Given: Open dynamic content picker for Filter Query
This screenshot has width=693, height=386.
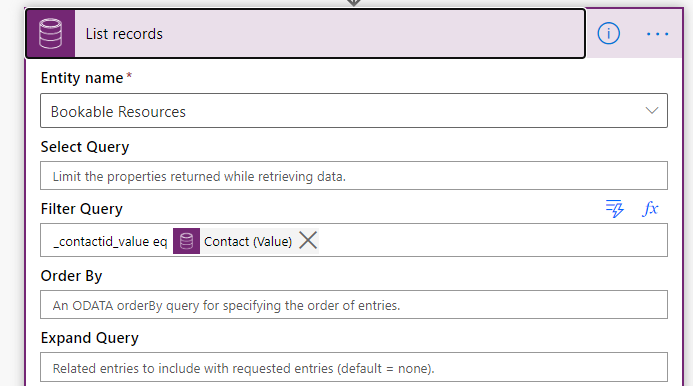Looking at the screenshot, I should [x=614, y=208].
